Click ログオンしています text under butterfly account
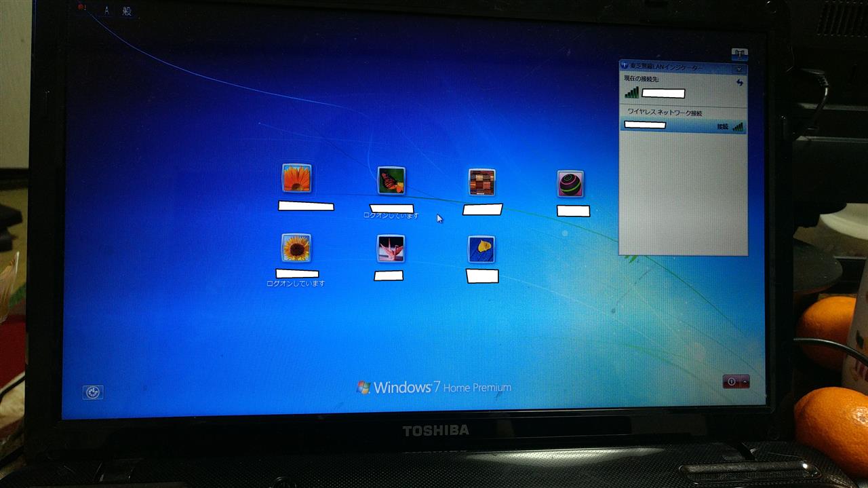This screenshot has width=868, height=488. point(391,216)
